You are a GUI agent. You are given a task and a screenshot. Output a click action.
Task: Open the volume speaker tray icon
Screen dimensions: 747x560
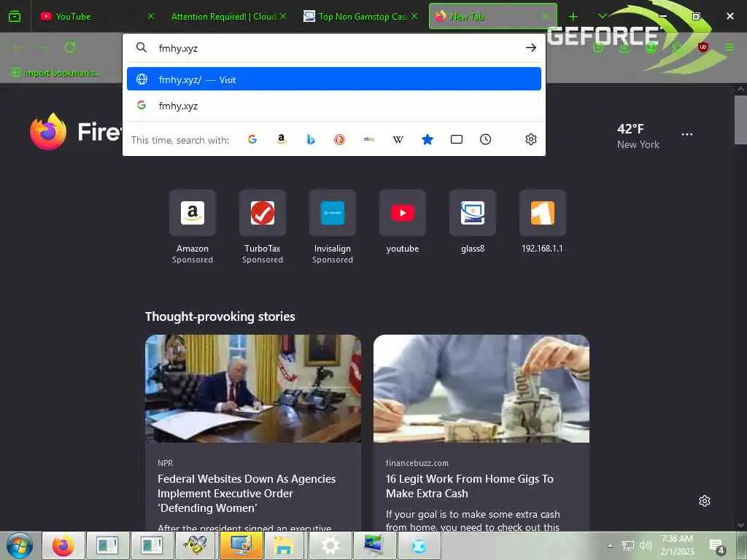[646, 545]
